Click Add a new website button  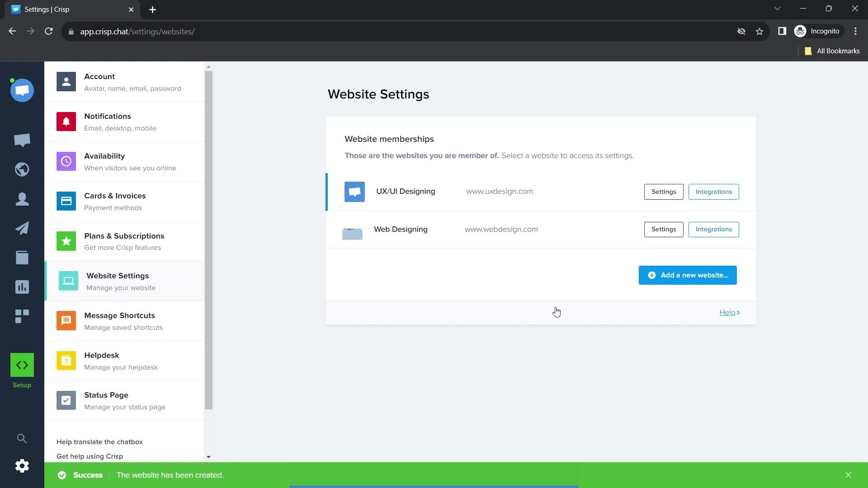(687, 275)
